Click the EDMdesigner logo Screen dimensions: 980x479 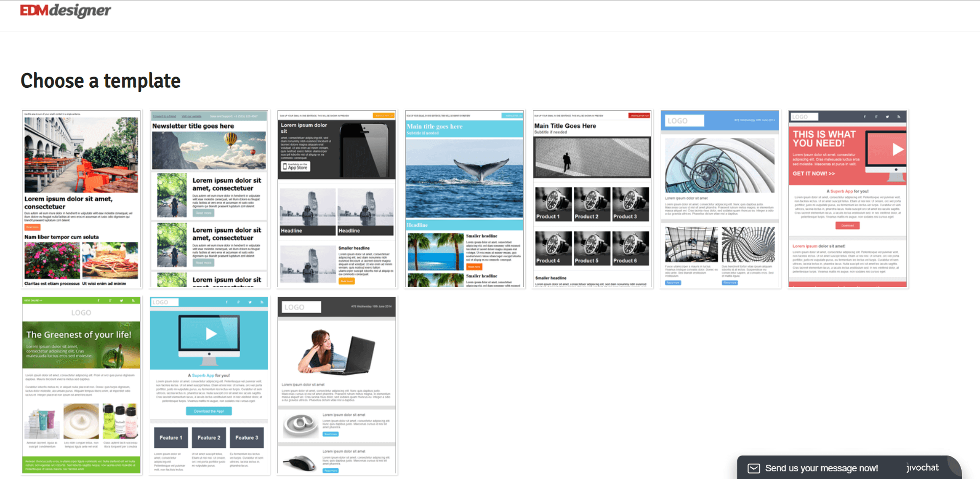click(65, 10)
